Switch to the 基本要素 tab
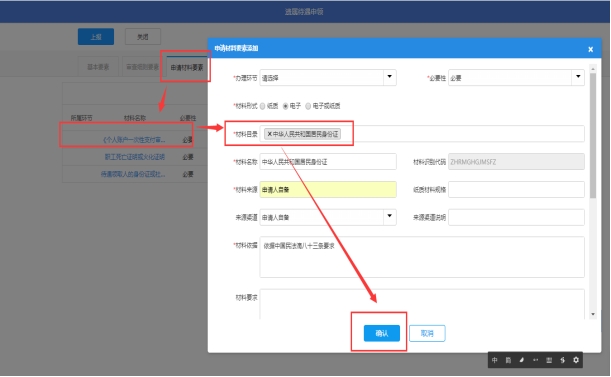The image size is (611, 377). [x=98, y=67]
